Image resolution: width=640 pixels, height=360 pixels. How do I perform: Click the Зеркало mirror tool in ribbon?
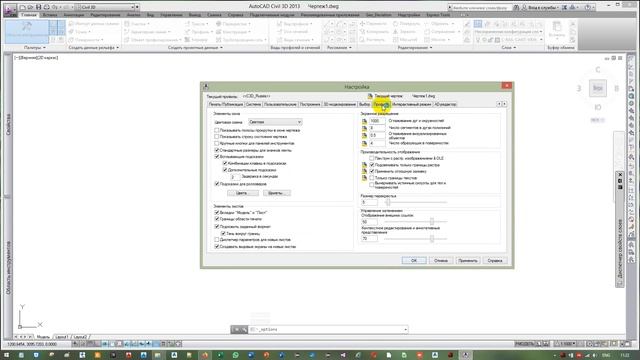404,32
